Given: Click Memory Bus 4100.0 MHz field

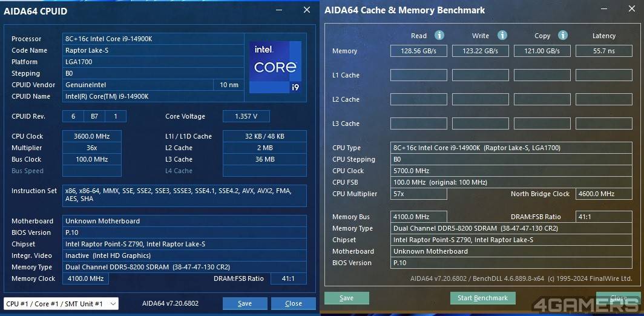Looking at the screenshot, I should click(x=418, y=217).
